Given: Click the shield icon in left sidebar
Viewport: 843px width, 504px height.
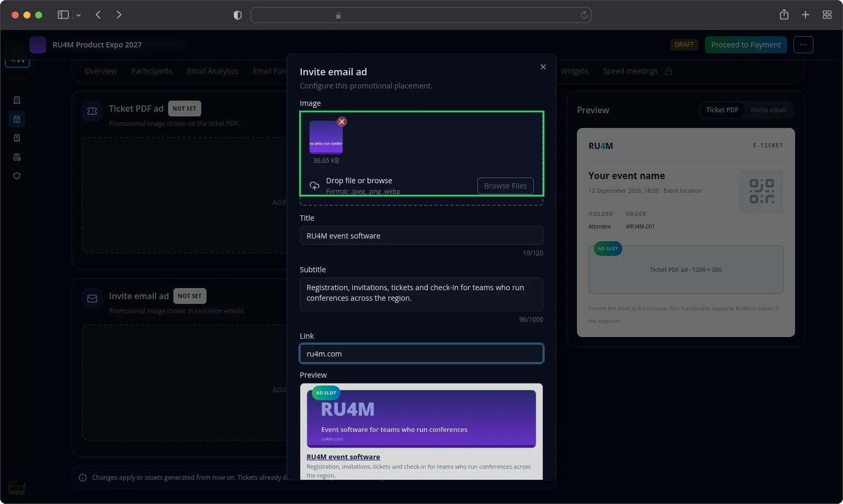Looking at the screenshot, I should click(17, 176).
